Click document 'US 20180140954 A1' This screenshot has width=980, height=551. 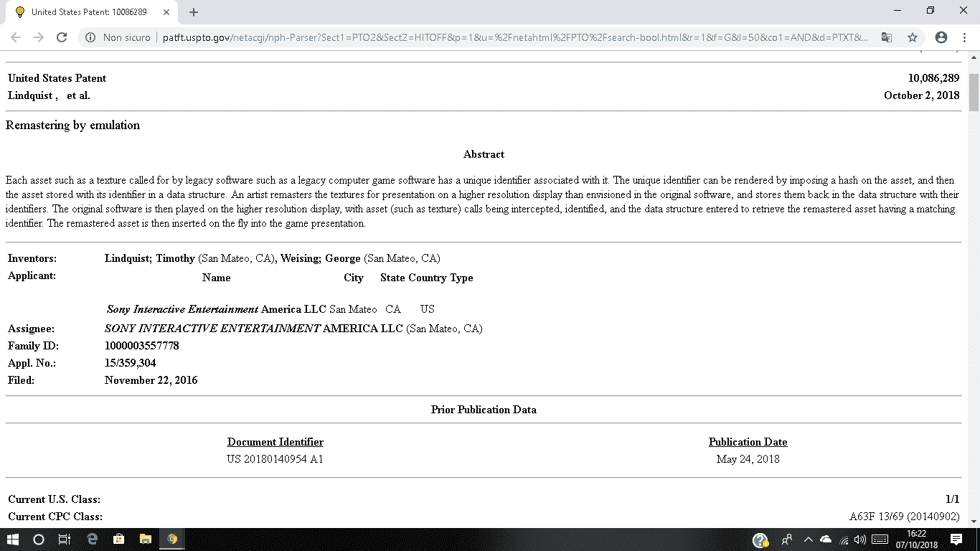275,459
